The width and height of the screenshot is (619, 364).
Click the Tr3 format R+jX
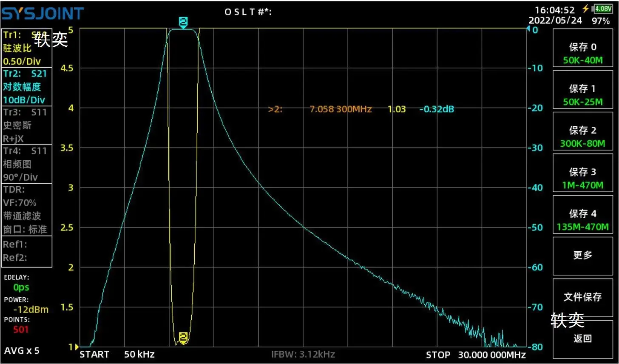click(x=13, y=139)
